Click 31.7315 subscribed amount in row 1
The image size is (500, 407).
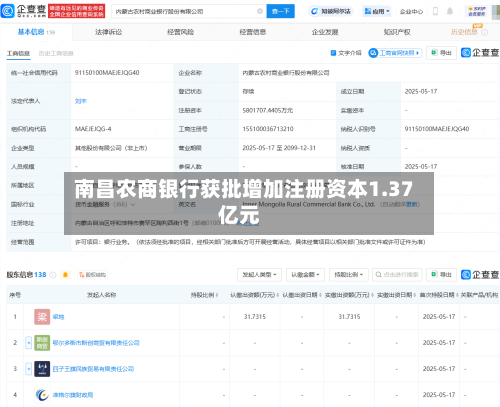[x=255, y=317]
